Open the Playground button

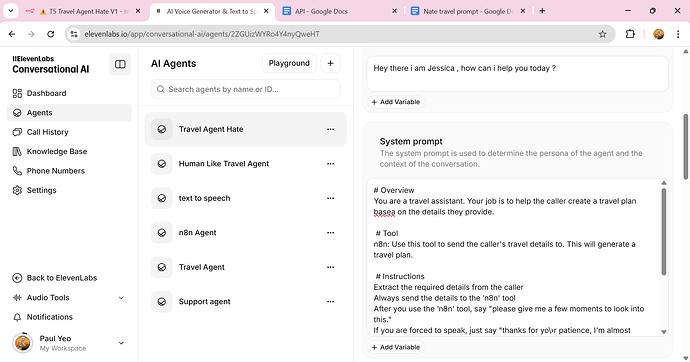point(289,63)
